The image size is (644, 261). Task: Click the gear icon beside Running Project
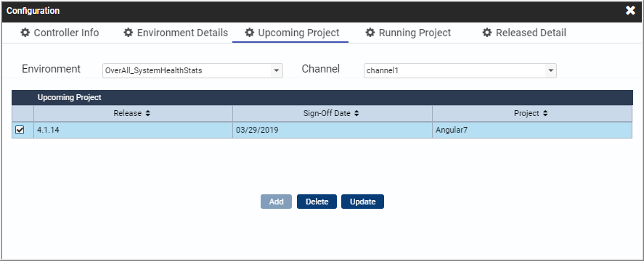[370, 33]
